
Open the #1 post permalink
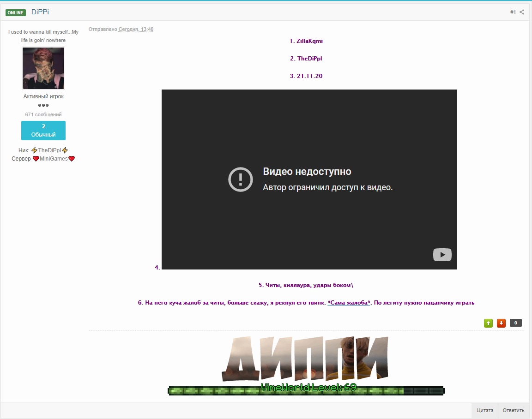pos(513,12)
